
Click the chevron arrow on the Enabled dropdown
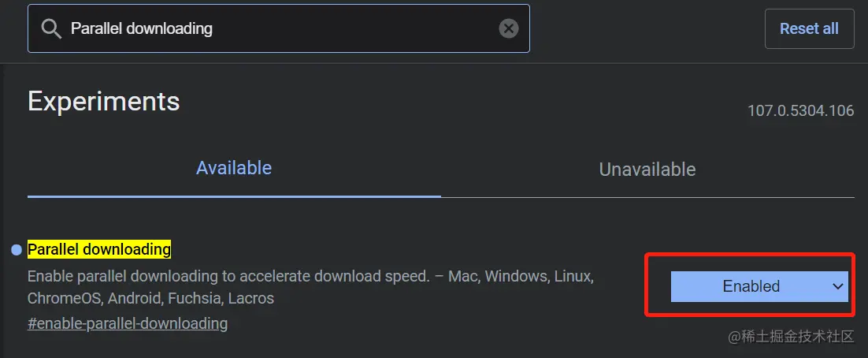click(x=837, y=287)
